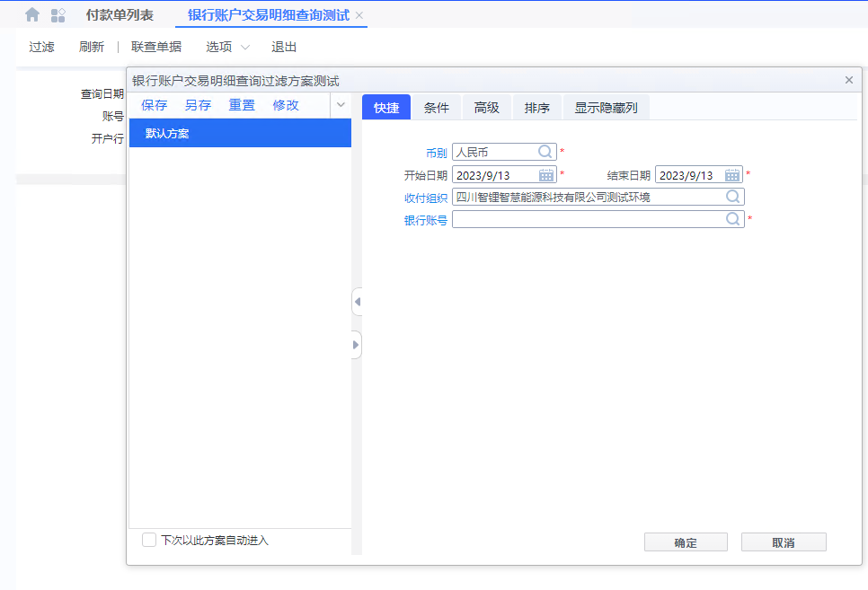
Task: Expand the panel with right arrow handle
Action: (357, 345)
